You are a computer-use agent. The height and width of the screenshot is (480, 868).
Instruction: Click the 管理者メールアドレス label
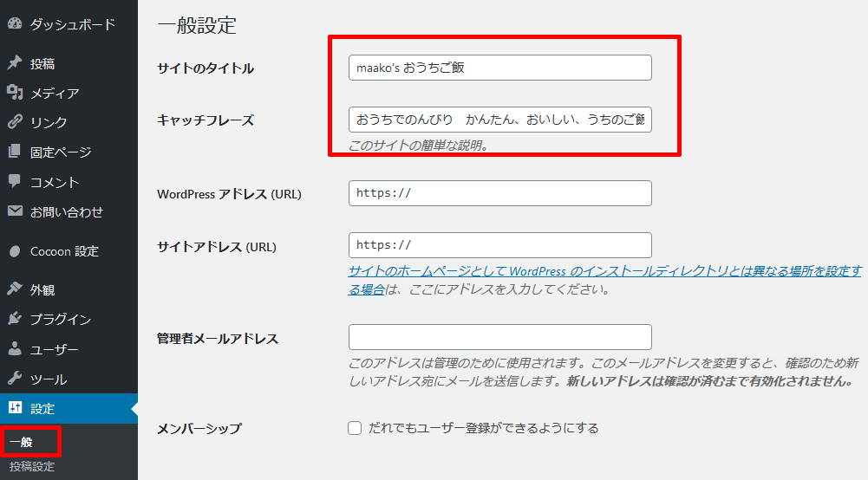pyautogui.click(x=218, y=339)
